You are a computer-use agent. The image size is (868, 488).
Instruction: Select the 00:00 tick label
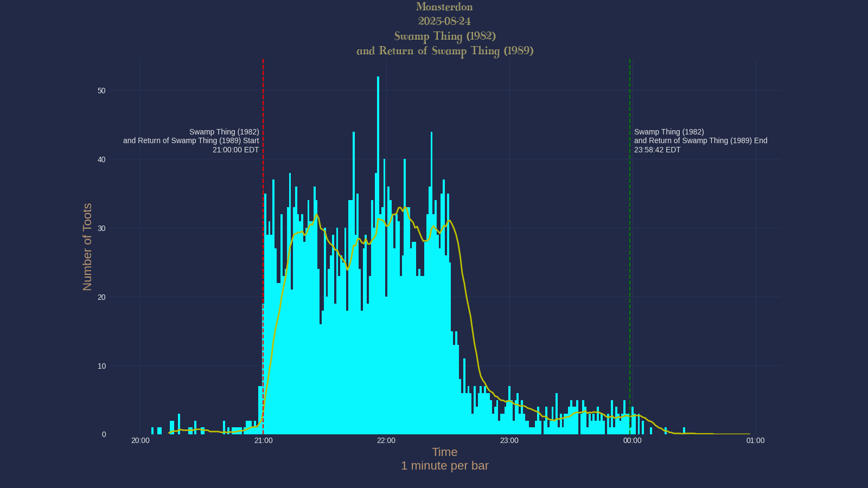coord(631,441)
